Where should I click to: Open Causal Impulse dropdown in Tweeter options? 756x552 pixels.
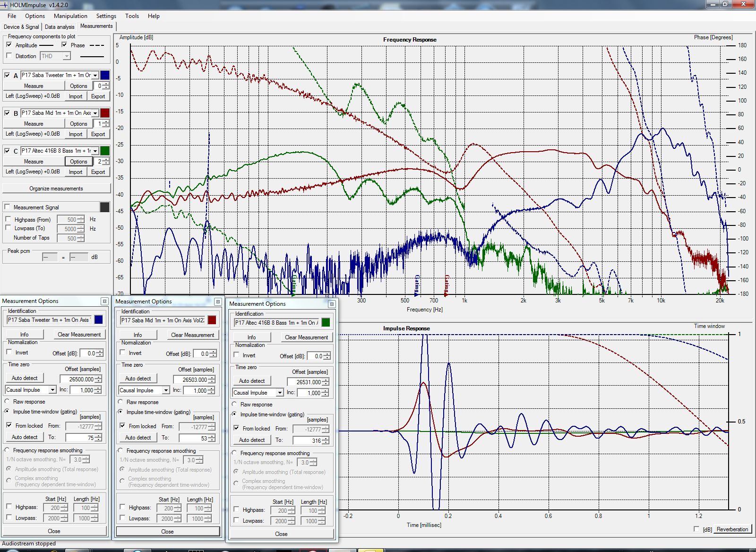point(52,390)
